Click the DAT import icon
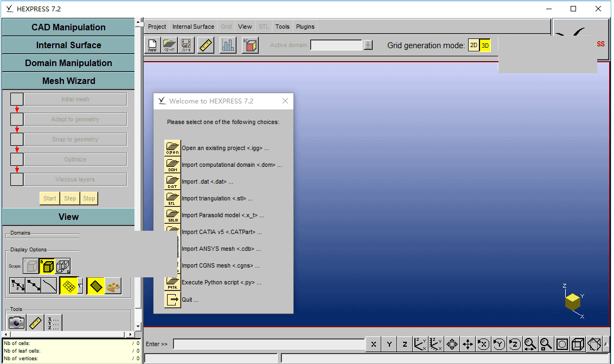614x364 pixels. [172, 181]
